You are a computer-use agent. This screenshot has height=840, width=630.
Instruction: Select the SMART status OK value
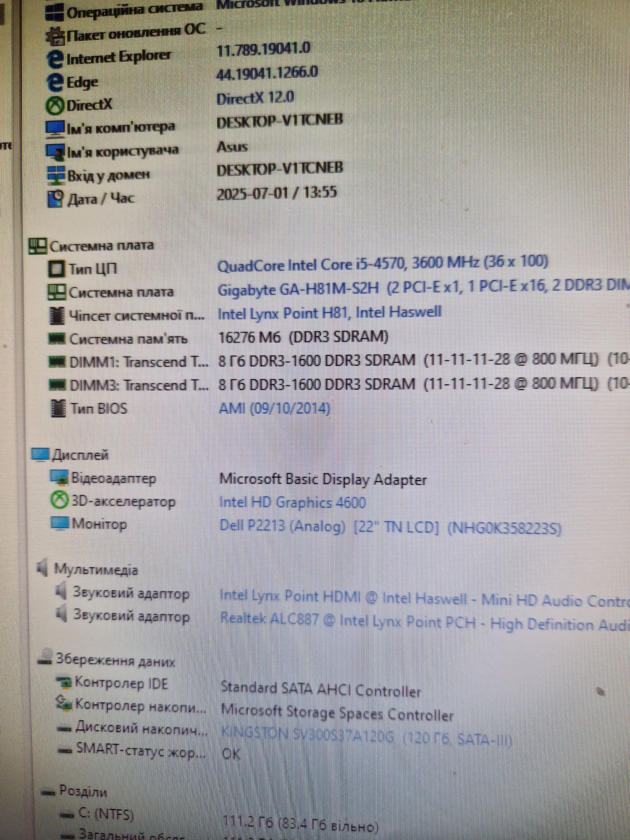pos(231,754)
